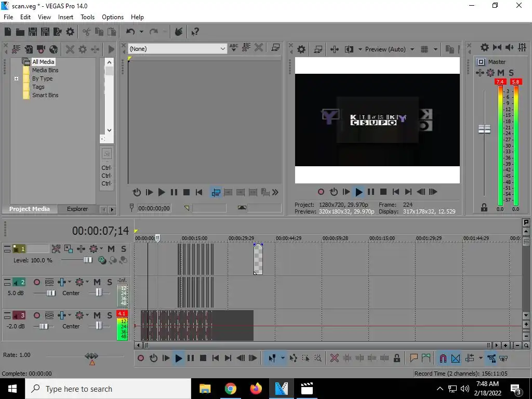This screenshot has width=532, height=399.
Task: Toggle the Enable Snapping magnet
Action: [x=443, y=358]
